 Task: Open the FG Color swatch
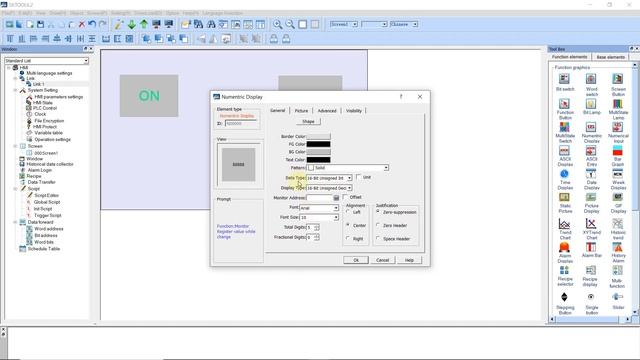(318, 144)
